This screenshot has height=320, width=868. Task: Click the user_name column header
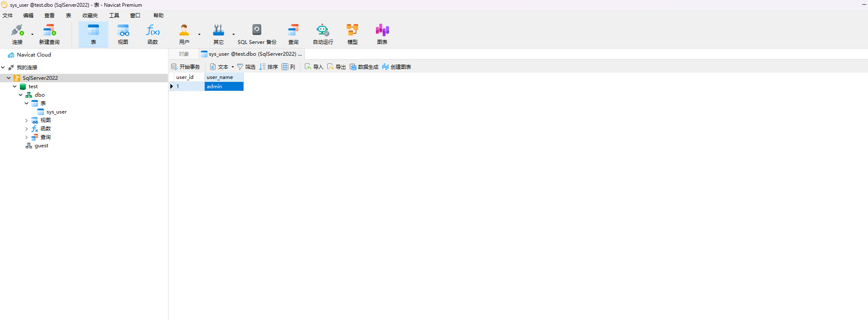pyautogui.click(x=224, y=77)
